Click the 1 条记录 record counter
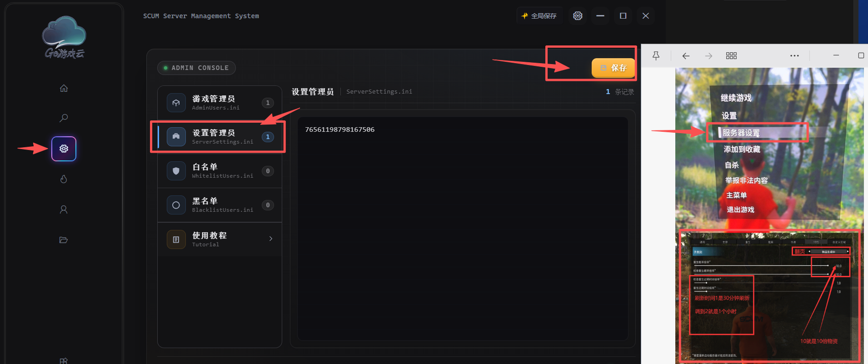Image resolution: width=868 pixels, height=364 pixels. click(x=620, y=92)
